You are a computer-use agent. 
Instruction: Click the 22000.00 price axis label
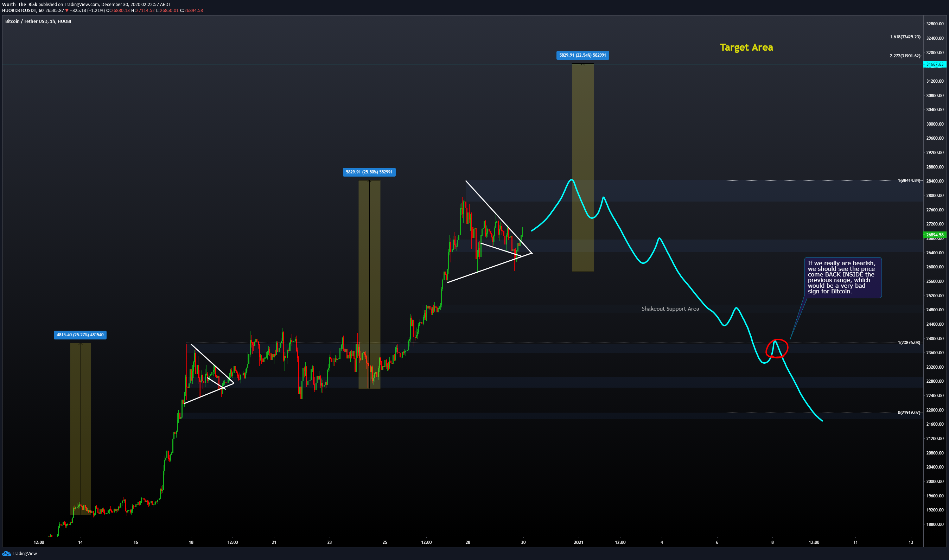tap(935, 410)
